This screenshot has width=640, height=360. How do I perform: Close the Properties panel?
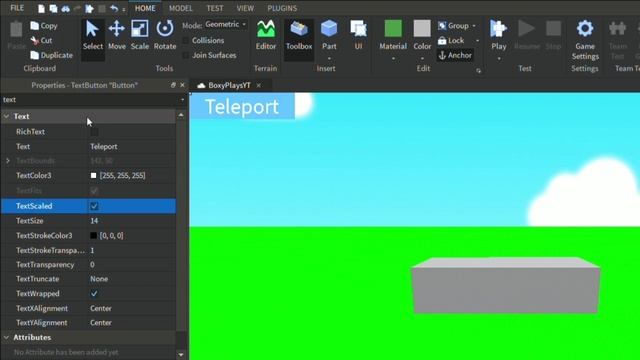[182, 85]
